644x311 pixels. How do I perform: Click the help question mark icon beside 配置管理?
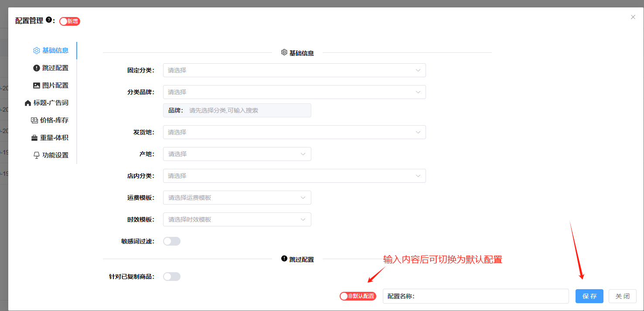[49, 20]
